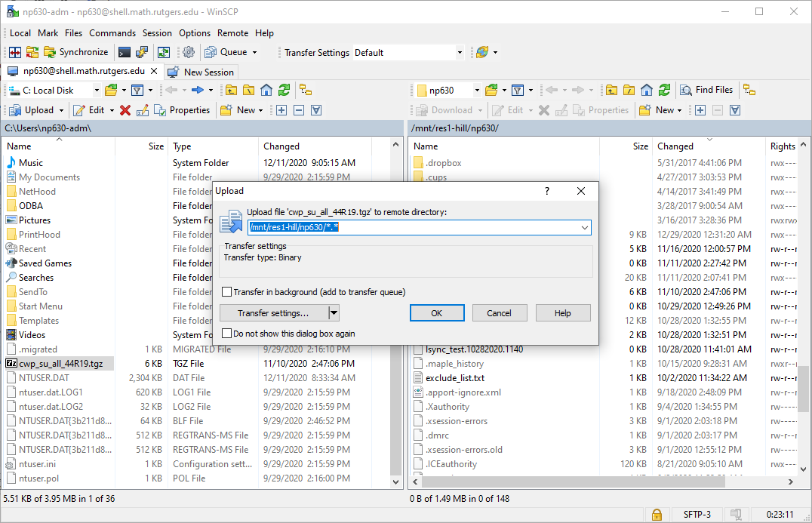
Task: Click the Transfer settings... button
Action: [x=273, y=313]
